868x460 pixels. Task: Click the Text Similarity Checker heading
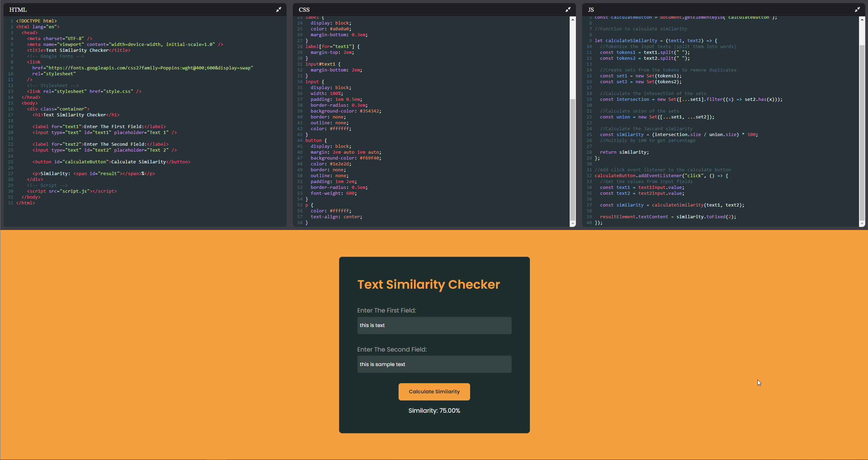(428, 285)
